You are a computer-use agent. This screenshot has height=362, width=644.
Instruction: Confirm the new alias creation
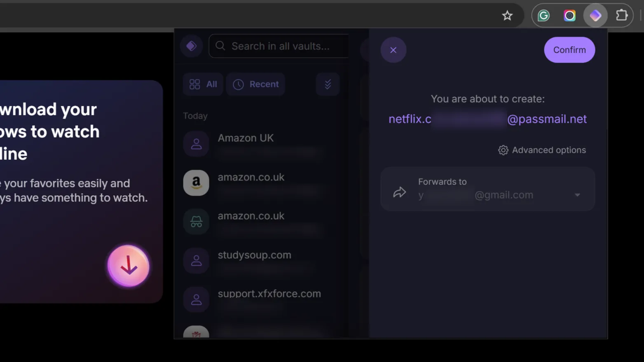coord(569,50)
